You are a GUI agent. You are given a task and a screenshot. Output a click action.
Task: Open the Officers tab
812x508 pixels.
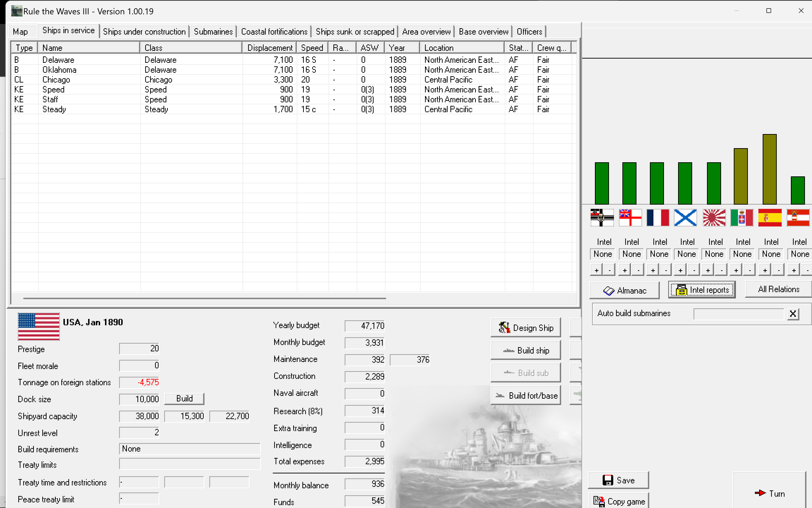(529, 32)
